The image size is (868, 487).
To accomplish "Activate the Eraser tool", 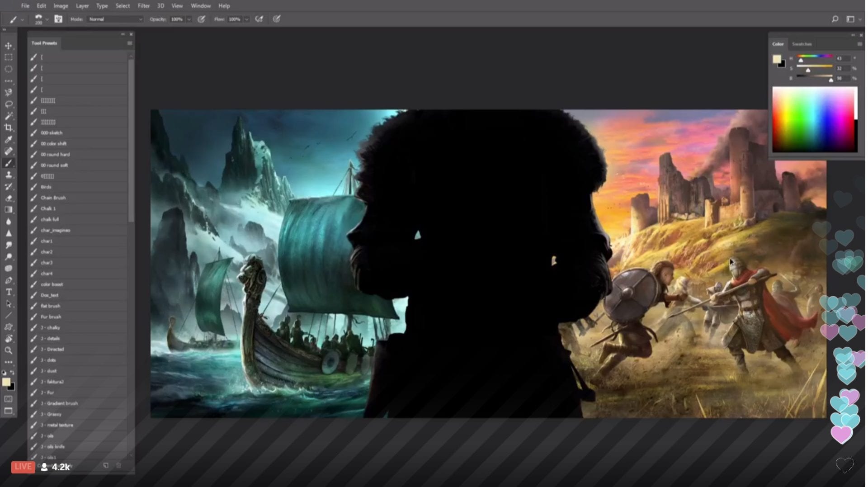I will (9, 199).
